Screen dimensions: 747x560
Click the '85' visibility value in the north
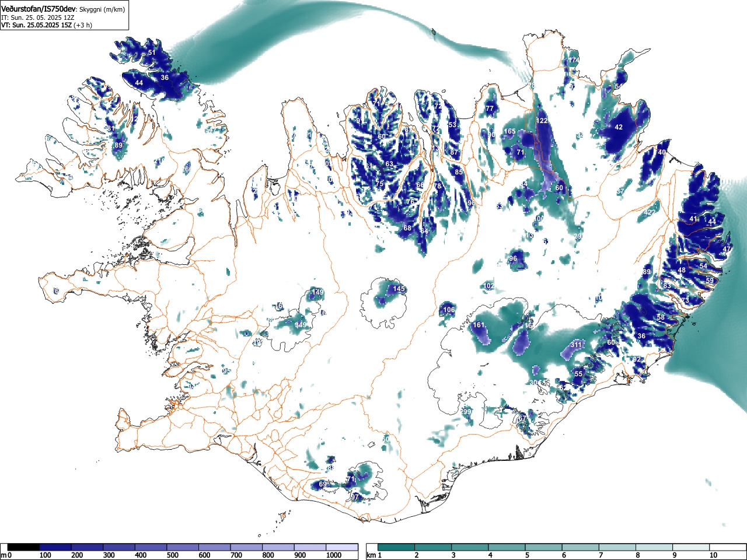click(x=459, y=172)
